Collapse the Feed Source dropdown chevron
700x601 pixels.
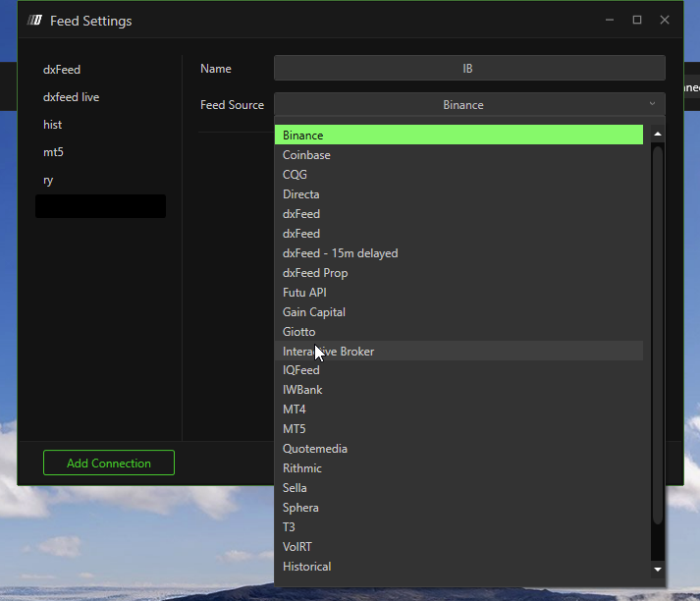point(652,104)
